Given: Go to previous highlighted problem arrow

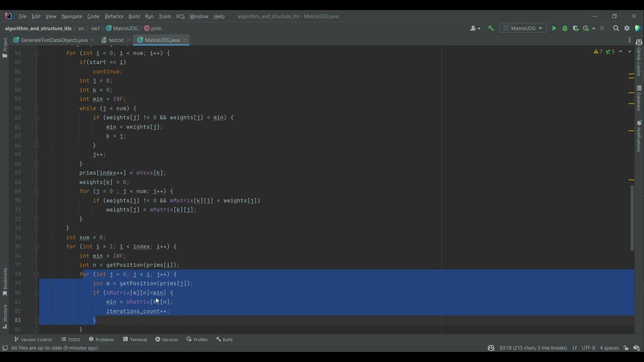Looking at the screenshot, I should click(x=620, y=52).
